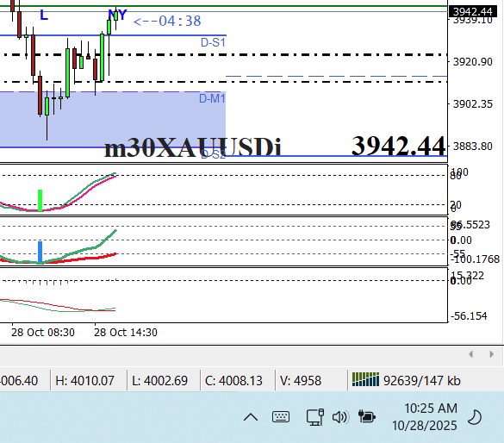The image size is (504, 443).
Task: Click the D-S1 pivot level label
Action: coord(213,42)
